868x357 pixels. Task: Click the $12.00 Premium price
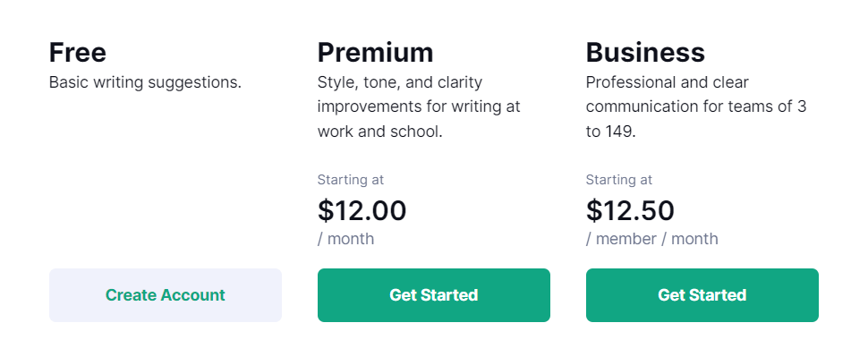pyautogui.click(x=362, y=210)
